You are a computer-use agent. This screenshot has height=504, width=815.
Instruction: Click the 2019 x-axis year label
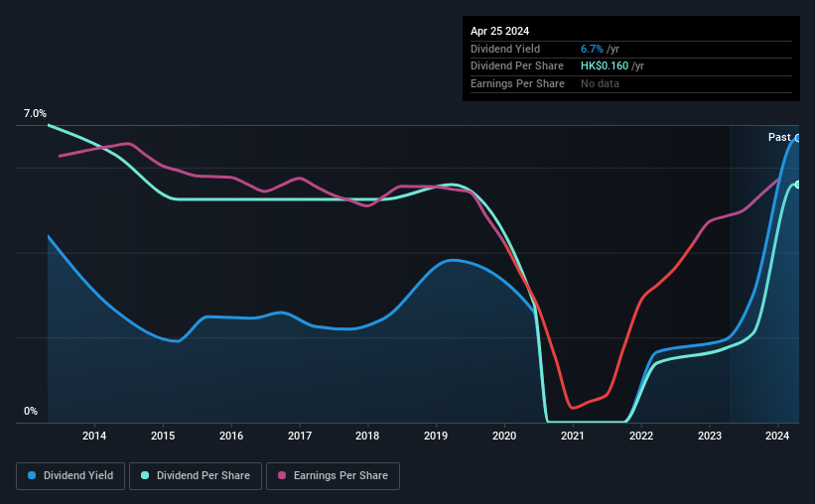point(436,436)
